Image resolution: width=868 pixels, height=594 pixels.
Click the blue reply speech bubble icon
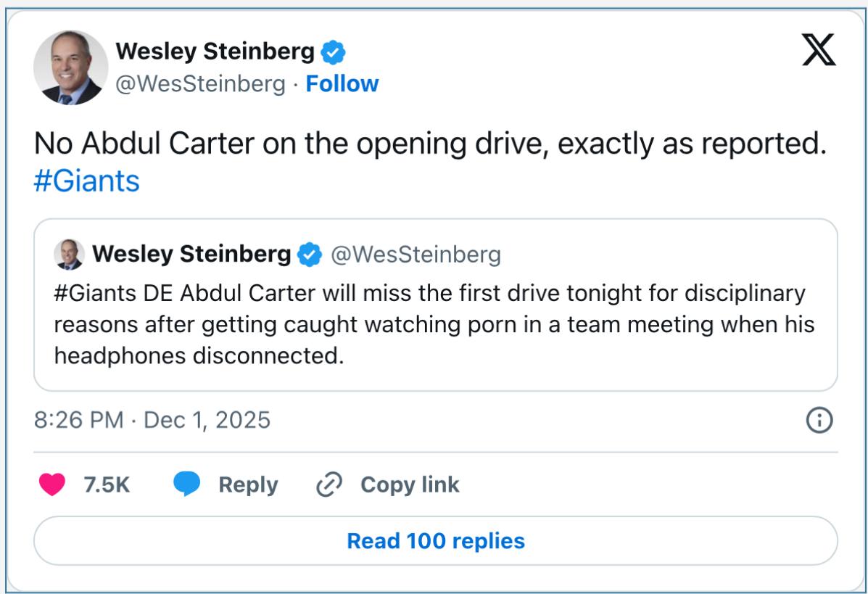coord(186,484)
